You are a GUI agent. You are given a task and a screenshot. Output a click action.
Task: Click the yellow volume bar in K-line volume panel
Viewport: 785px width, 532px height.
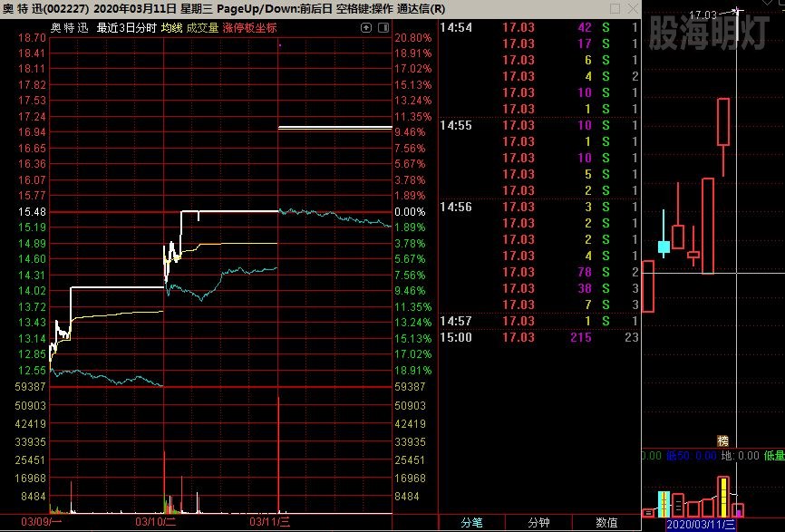723,497
